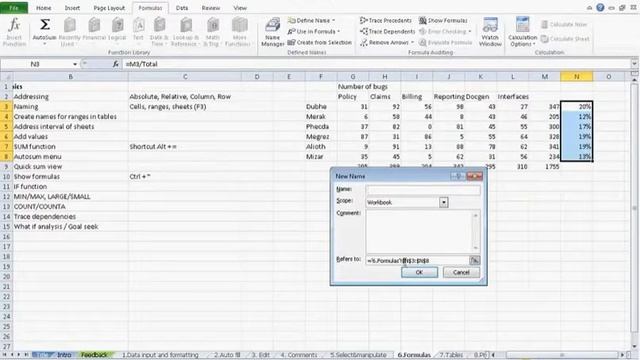640x360 pixels.
Task: Open the 1.Data input and formatting sheet
Action: tap(160, 355)
